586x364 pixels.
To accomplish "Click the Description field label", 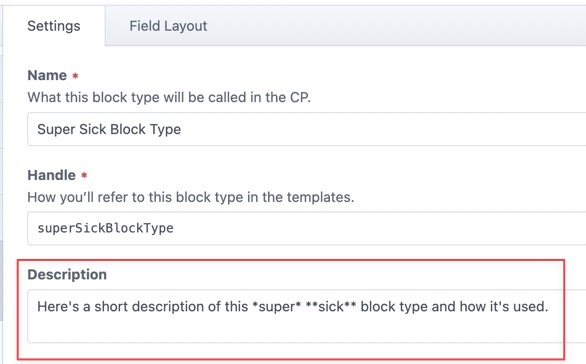I will [x=67, y=275].
